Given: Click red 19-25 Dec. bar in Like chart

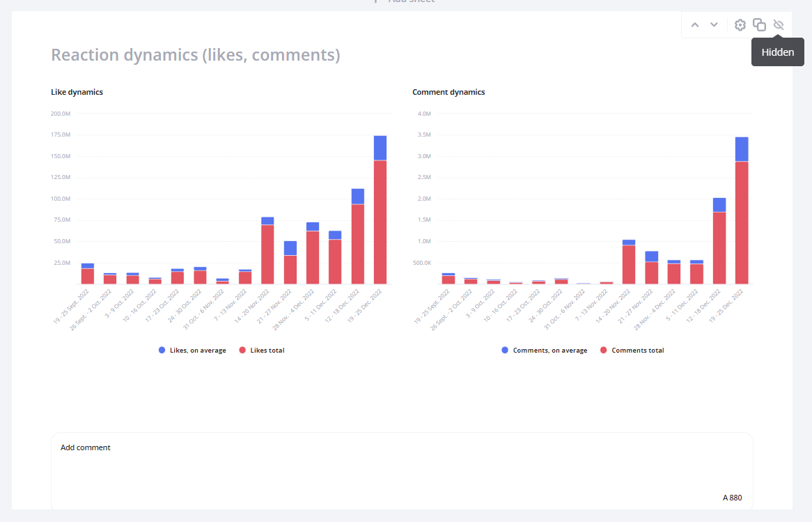Looking at the screenshot, I should click(x=380, y=223).
